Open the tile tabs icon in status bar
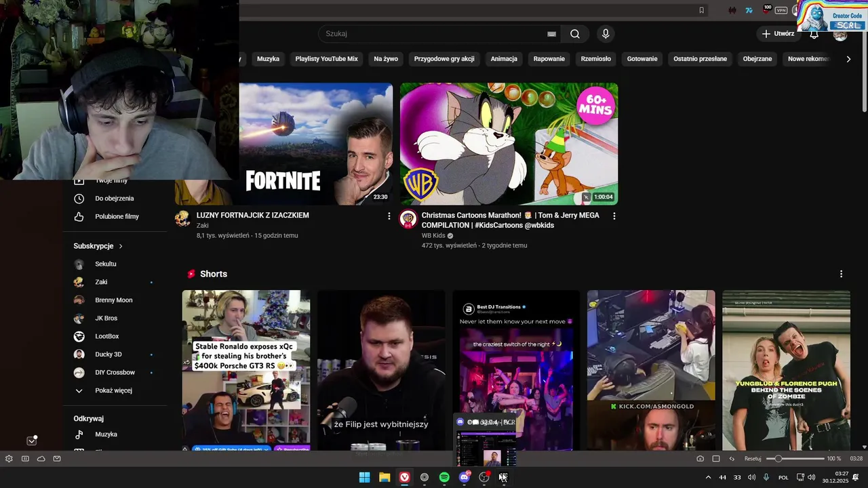This screenshot has height=488, width=868. [715, 459]
